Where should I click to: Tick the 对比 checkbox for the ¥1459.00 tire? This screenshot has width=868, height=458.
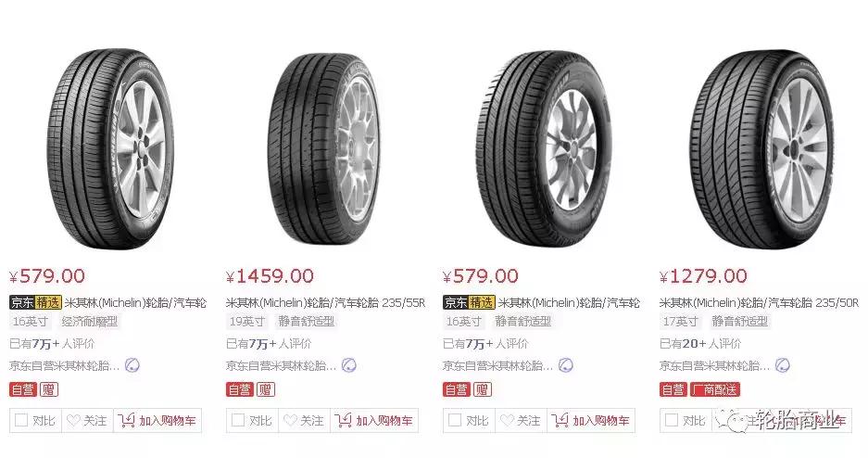[238, 420]
